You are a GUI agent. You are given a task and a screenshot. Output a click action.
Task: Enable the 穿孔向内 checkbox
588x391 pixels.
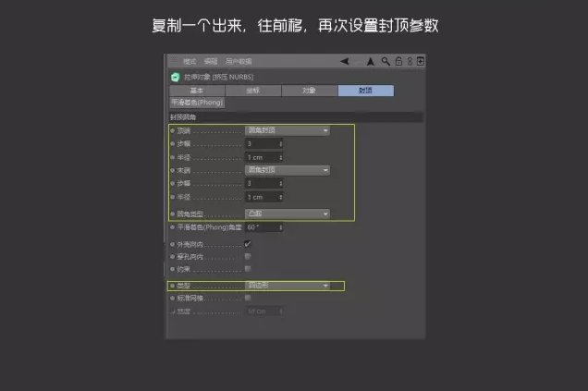[248, 256]
